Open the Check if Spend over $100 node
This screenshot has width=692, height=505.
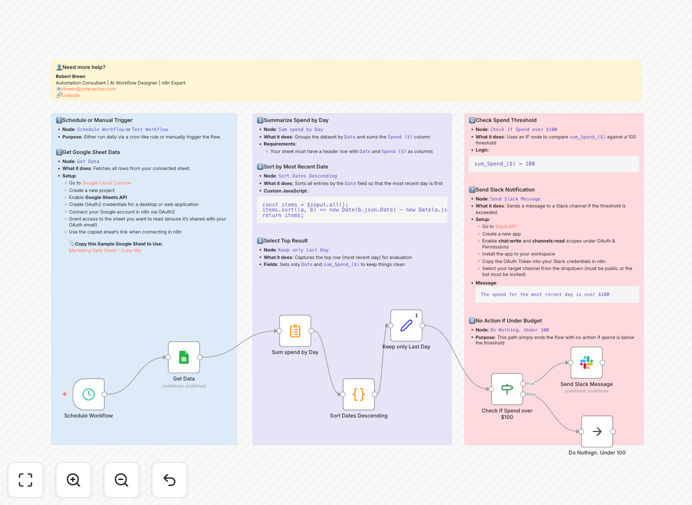(507, 389)
